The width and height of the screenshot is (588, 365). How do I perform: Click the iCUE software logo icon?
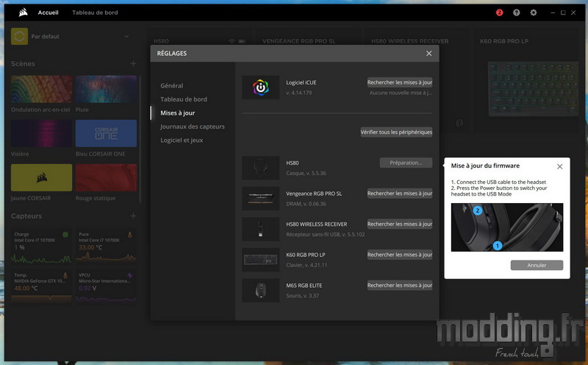pyautogui.click(x=261, y=88)
